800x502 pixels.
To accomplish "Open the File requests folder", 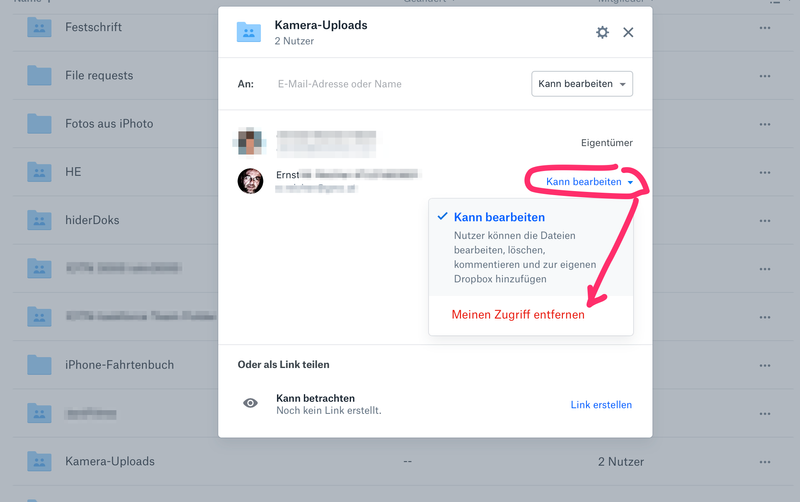I will pyautogui.click(x=99, y=76).
